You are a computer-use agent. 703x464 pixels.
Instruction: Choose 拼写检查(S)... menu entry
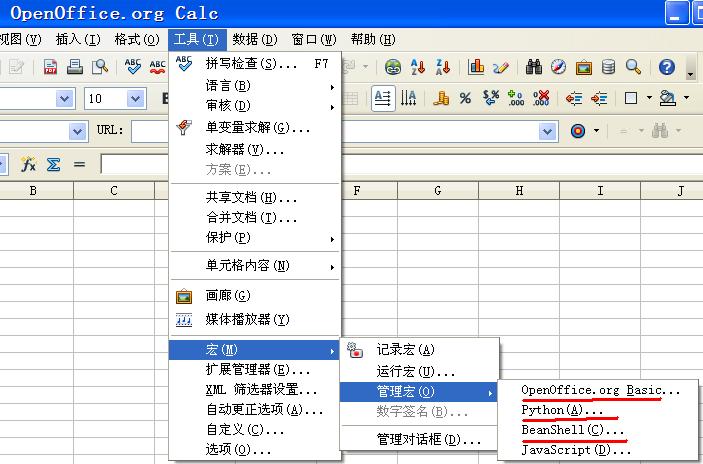(255, 64)
